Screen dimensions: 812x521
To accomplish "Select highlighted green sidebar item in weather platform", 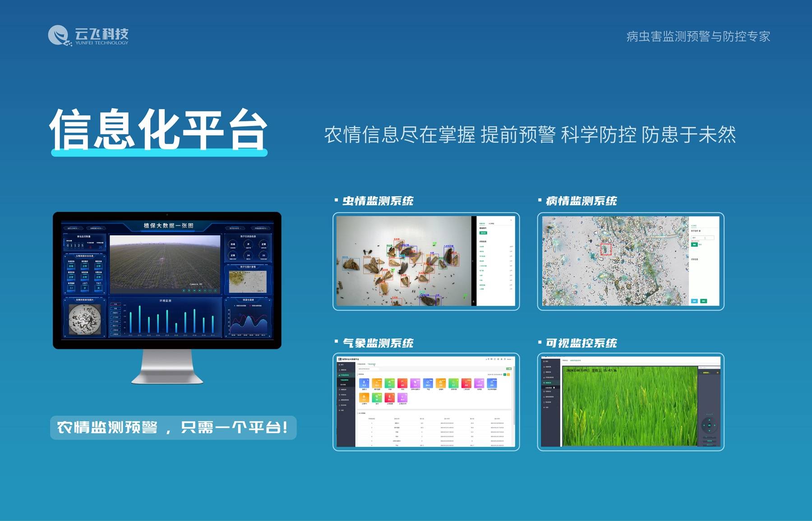I will point(345,375).
